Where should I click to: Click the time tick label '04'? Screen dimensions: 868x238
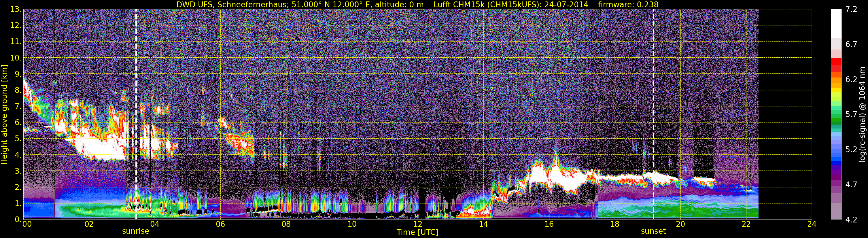155,224
